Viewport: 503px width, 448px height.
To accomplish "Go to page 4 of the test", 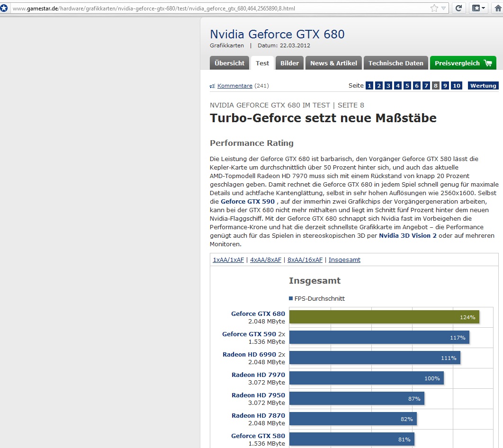I will [398, 86].
